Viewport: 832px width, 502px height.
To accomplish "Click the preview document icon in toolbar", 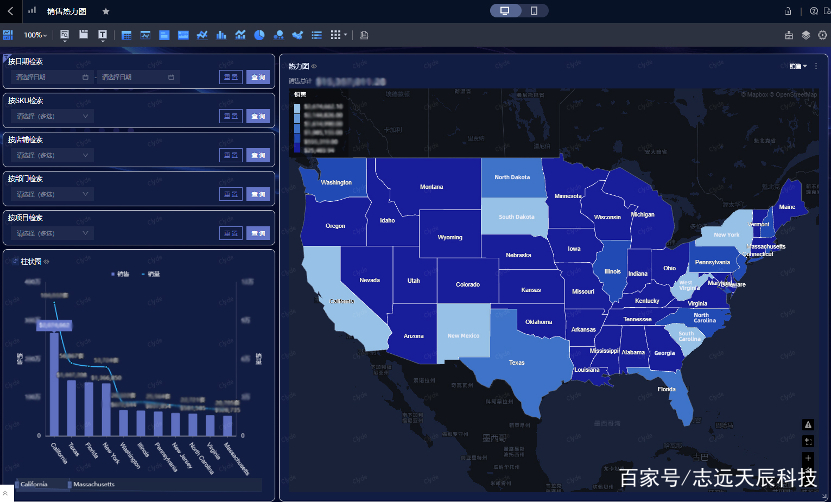I will [364, 35].
